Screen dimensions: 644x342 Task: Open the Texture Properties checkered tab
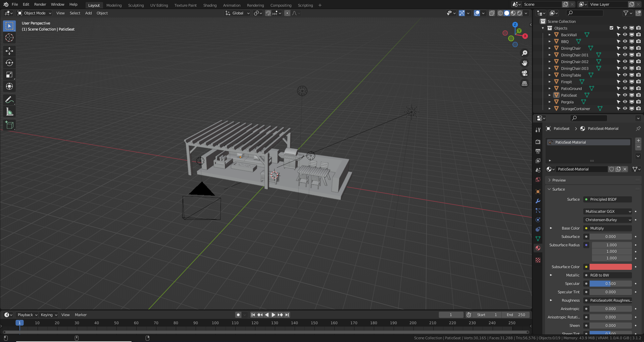pyautogui.click(x=538, y=260)
